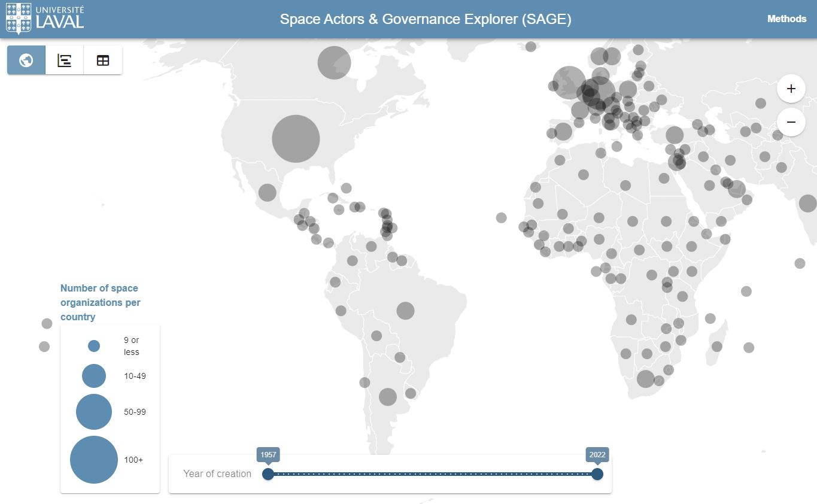Screen dimensions: 817x504
Task: Select the large United States bubble
Action: (x=296, y=139)
